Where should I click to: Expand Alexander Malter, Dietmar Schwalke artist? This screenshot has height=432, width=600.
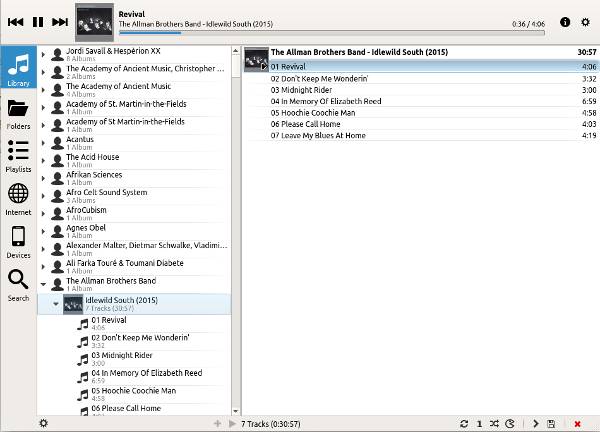click(x=43, y=249)
